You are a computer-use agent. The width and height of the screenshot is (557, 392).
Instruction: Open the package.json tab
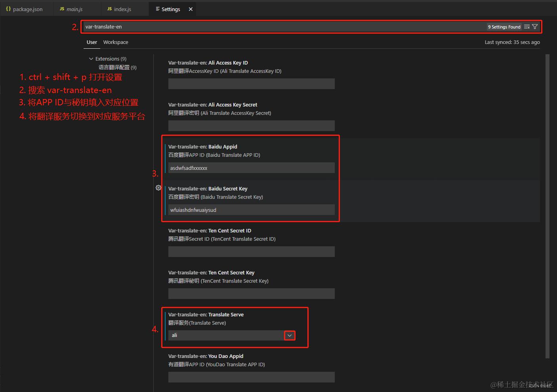(x=27, y=9)
